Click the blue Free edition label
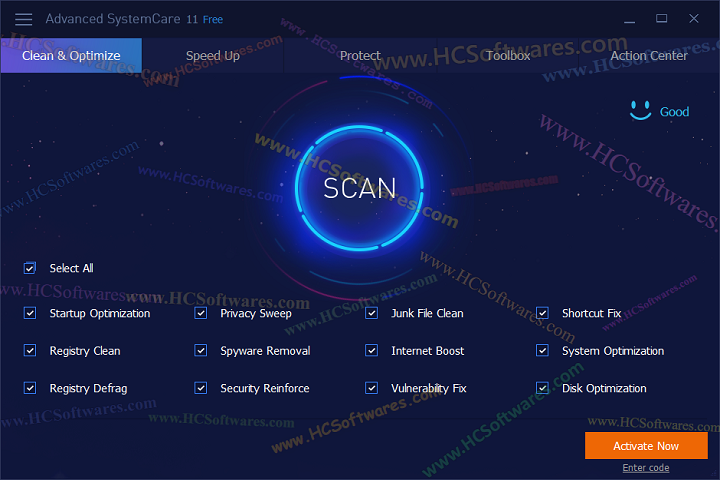 click(x=213, y=19)
